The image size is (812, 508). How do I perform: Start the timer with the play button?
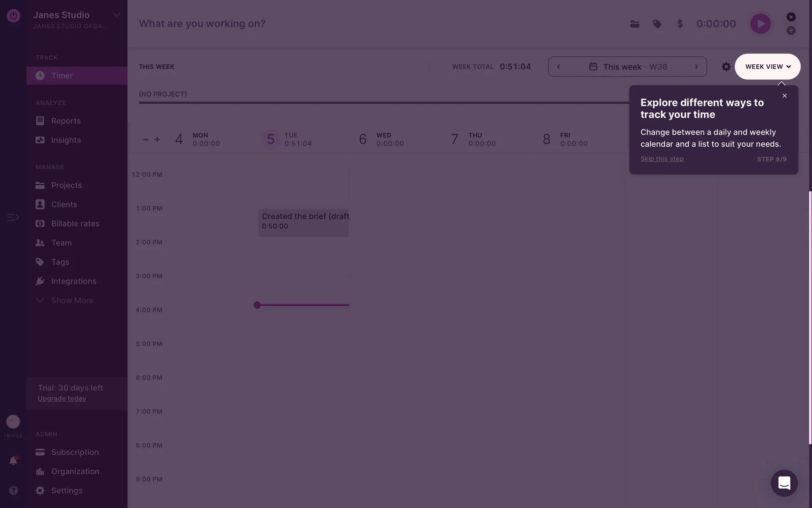click(760, 24)
